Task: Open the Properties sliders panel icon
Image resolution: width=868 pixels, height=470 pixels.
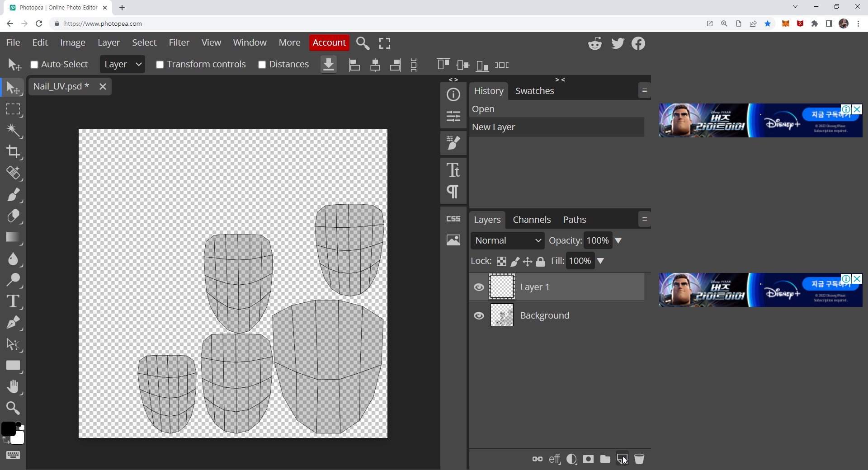Action: click(453, 116)
